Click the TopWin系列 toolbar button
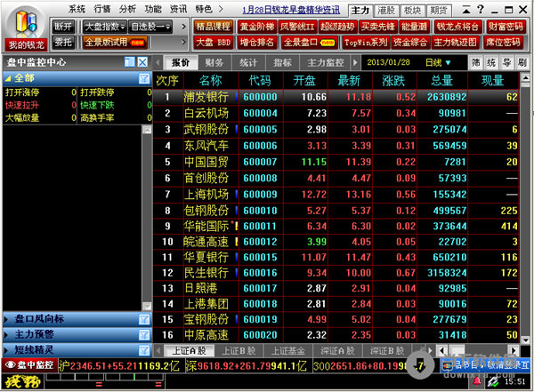 pos(366,43)
